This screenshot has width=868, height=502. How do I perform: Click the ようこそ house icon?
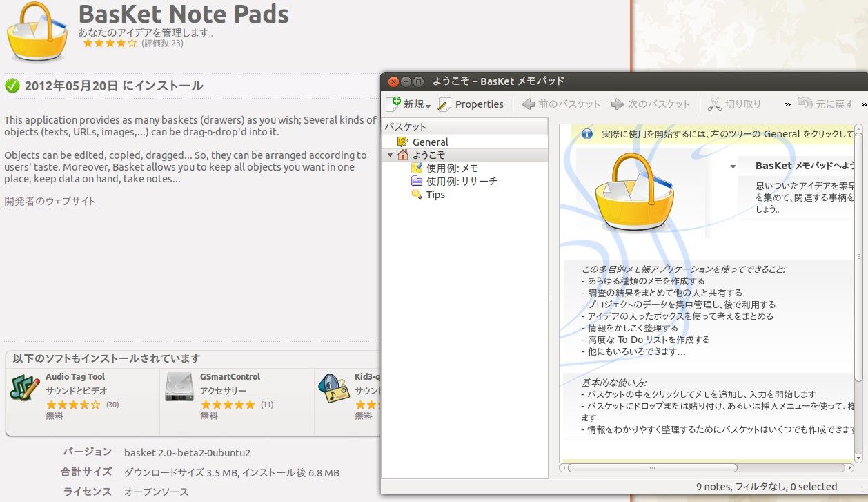pyautogui.click(x=403, y=155)
